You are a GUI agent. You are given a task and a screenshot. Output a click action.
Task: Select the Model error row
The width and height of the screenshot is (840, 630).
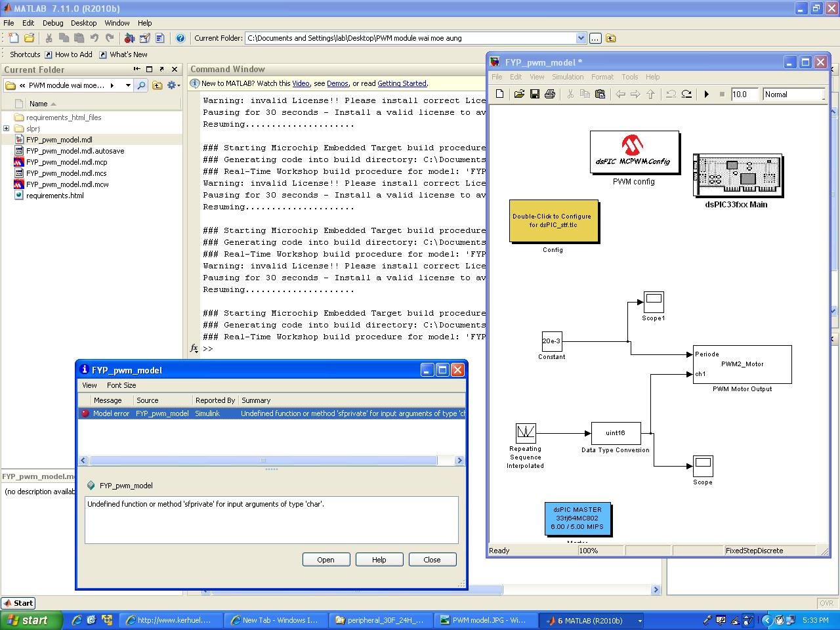click(272, 413)
